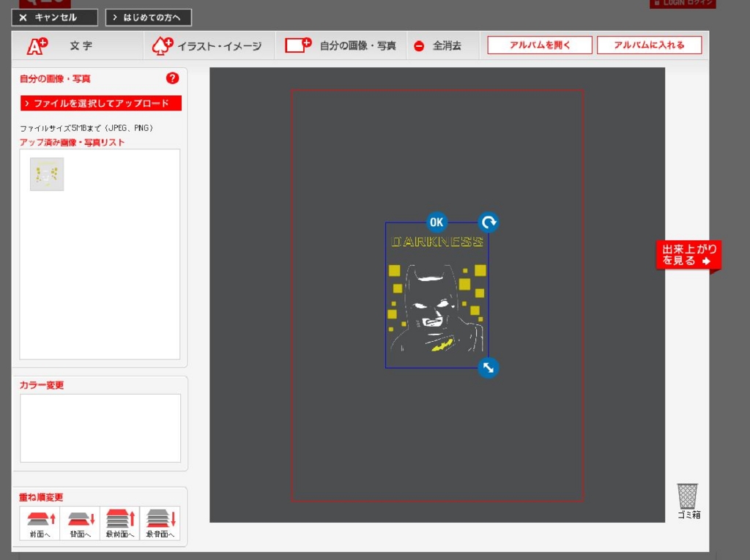Click the アルバムに入れる button
This screenshot has width=750, height=560.
pos(649,45)
